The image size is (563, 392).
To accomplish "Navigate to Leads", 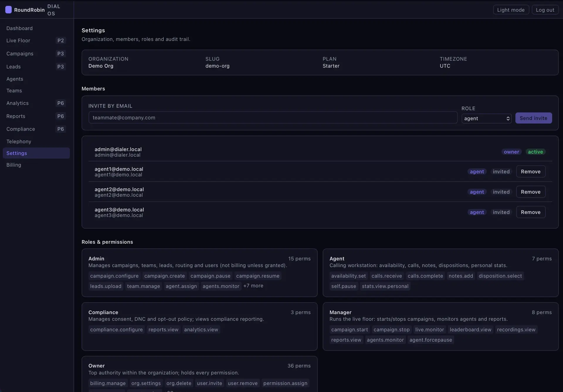I will pos(36,67).
